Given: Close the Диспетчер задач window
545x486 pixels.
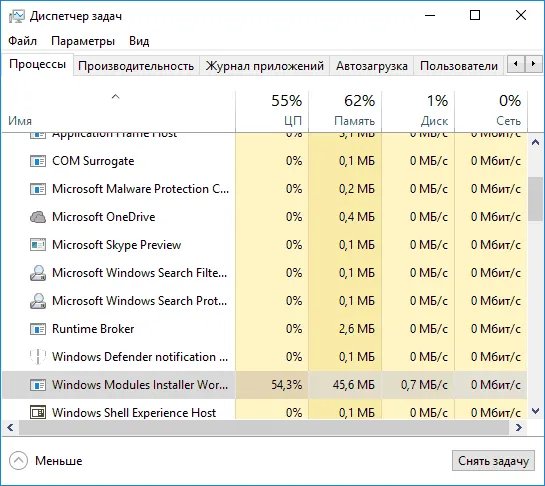Looking at the screenshot, I should coord(521,15).
